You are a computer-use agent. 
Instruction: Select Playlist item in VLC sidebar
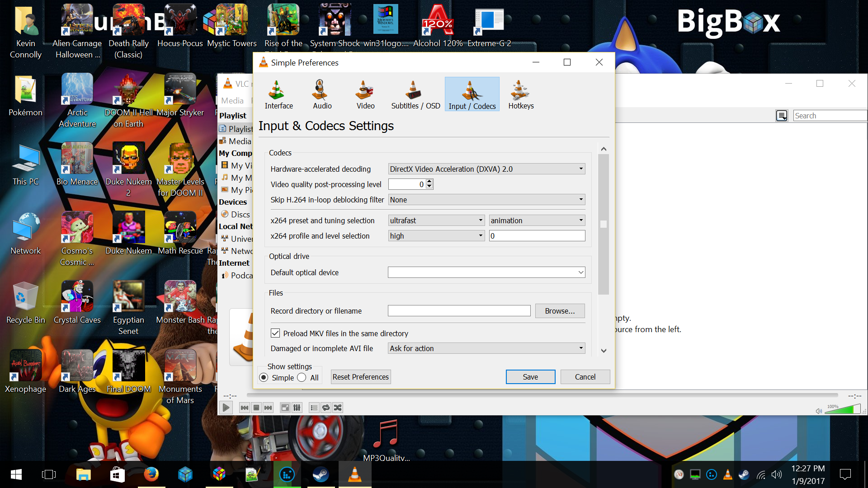(235, 129)
